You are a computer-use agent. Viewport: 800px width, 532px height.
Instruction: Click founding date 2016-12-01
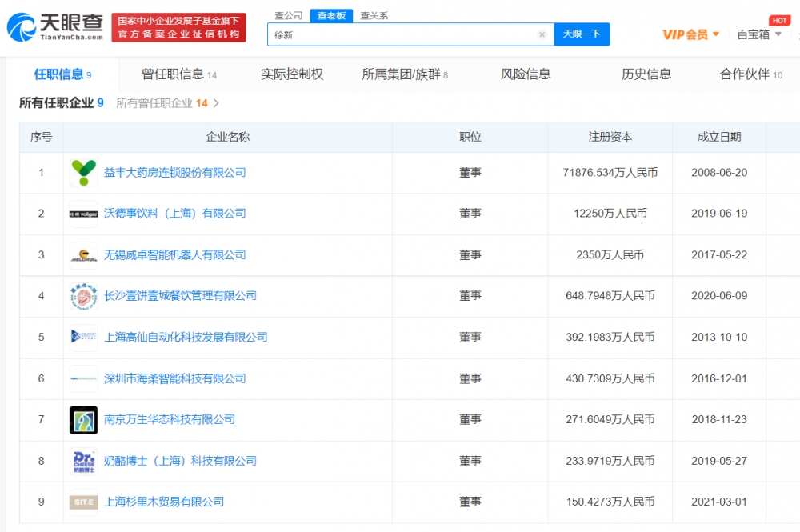tap(719, 378)
